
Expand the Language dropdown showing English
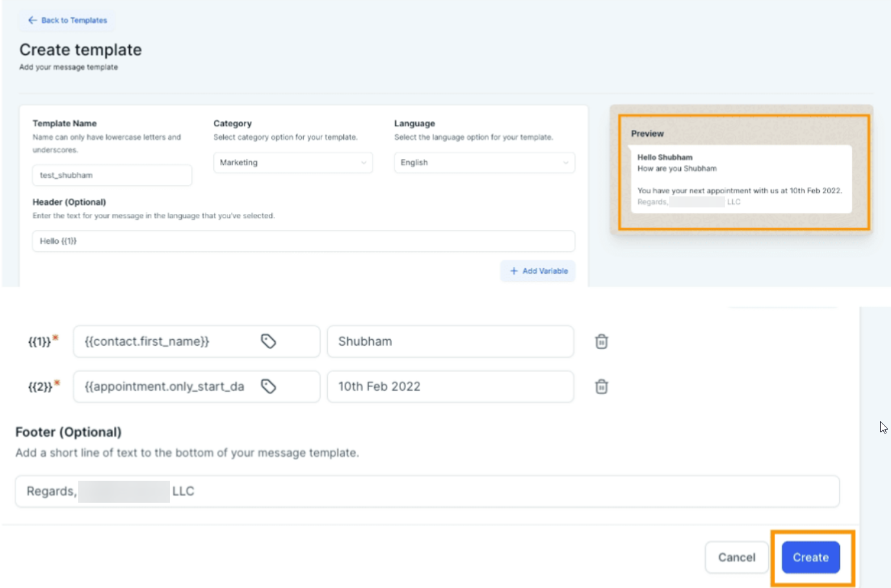coord(484,163)
